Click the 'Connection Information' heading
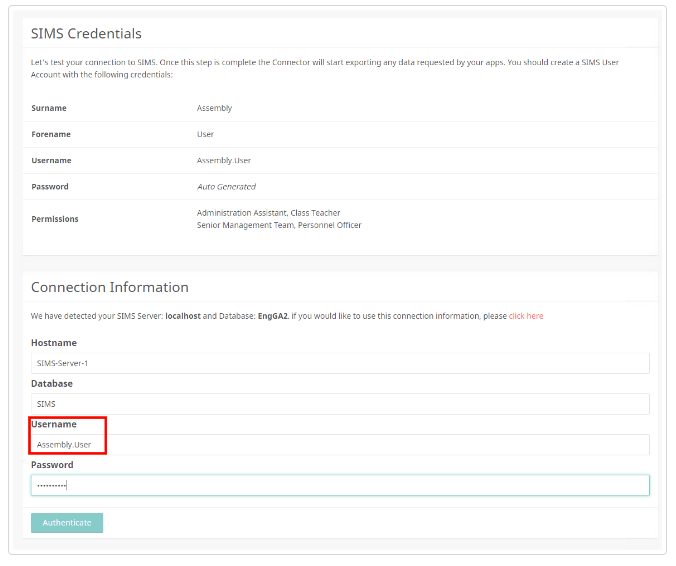Viewport: 676px width, 566px height. [110, 287]
